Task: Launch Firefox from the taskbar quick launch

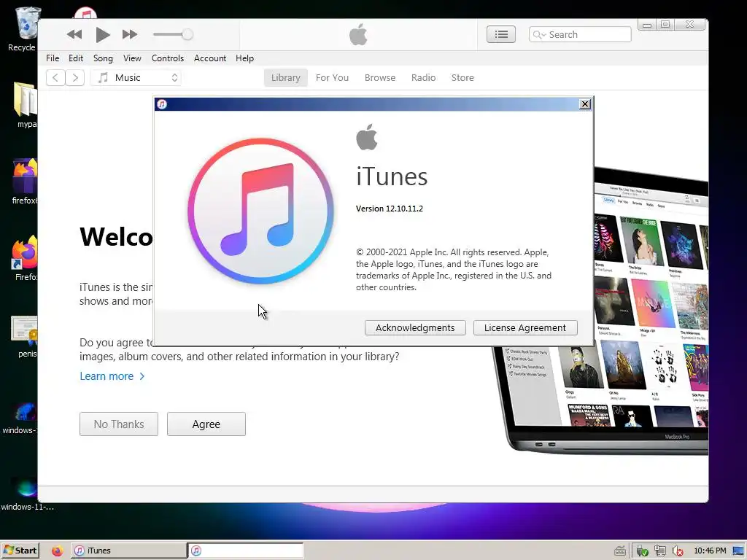Action: [57, 551]
